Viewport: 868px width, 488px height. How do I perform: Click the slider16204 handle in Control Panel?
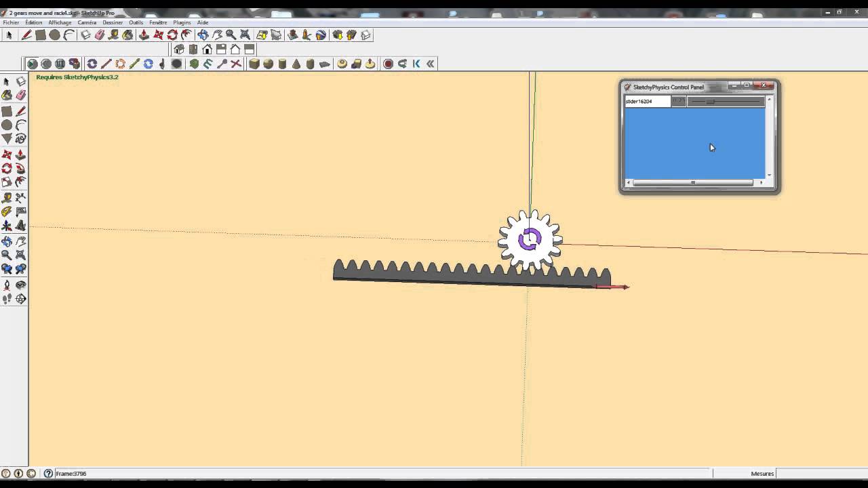[x=710, y=102]
